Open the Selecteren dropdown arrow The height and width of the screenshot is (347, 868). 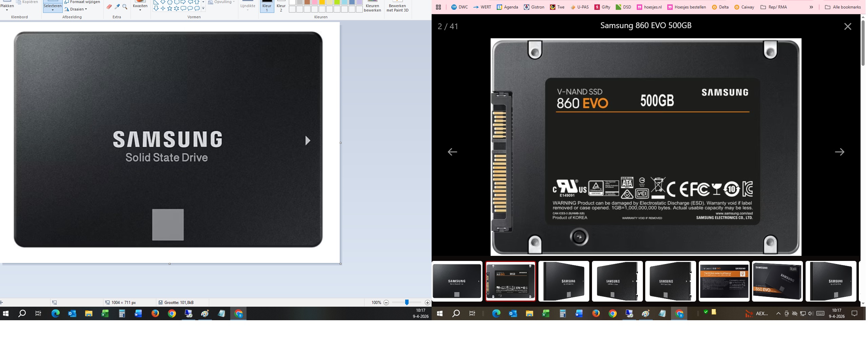pyautogui.click(x=53, y=10)
